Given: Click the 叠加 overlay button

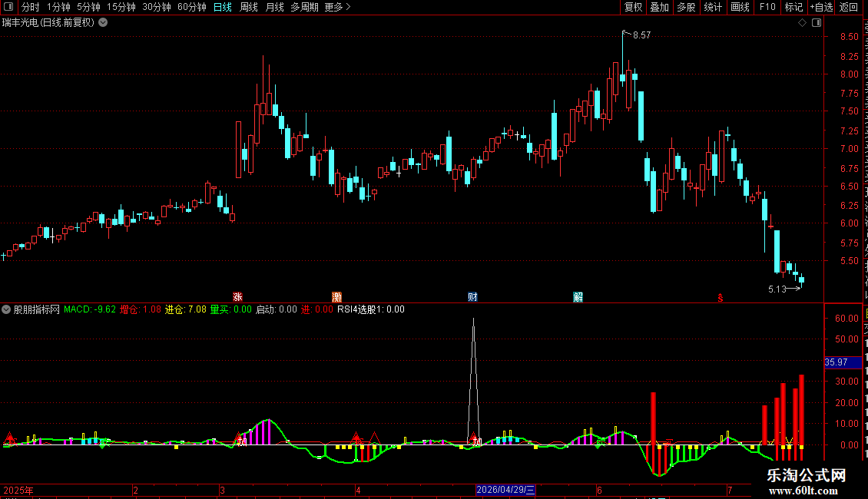Looking at the screenshot, I should pos(659,7).
